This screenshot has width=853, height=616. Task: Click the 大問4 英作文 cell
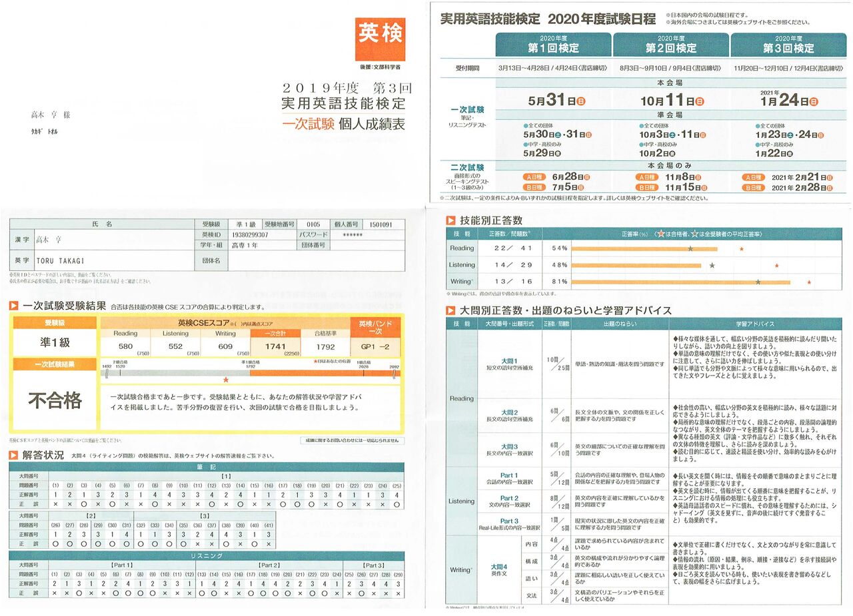[500, 570]
